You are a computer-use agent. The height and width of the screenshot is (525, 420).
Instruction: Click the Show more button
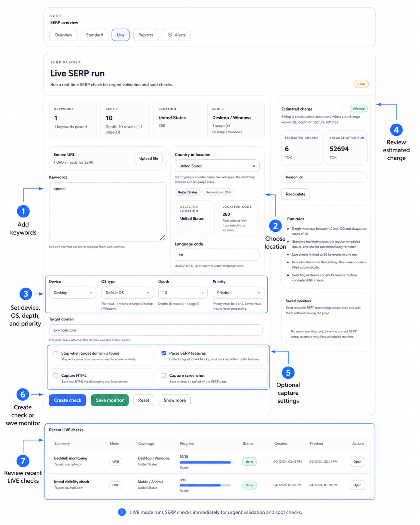pos(175,400)
